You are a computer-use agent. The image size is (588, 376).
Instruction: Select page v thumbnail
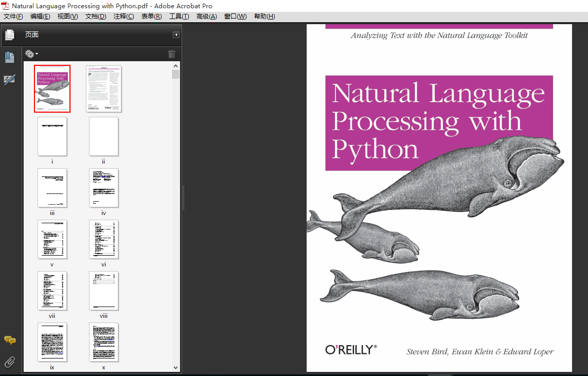pos(52,239)
